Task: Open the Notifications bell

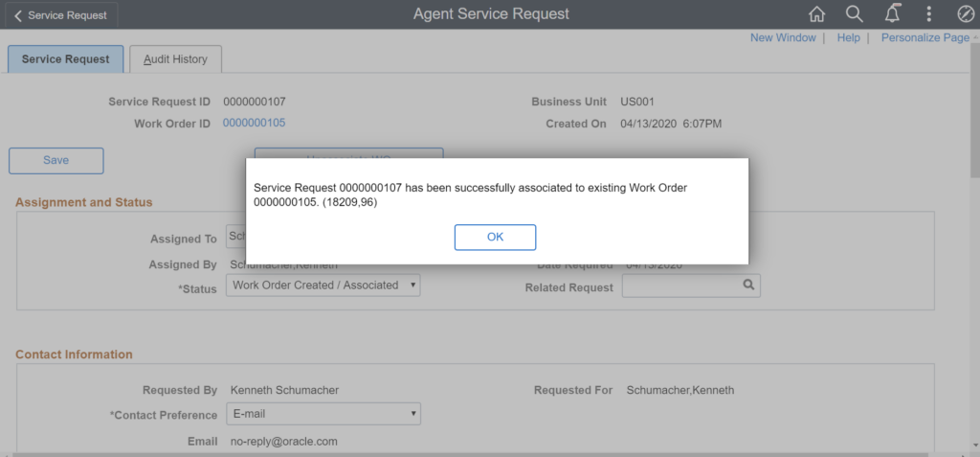Action: [x=893, y=14]
